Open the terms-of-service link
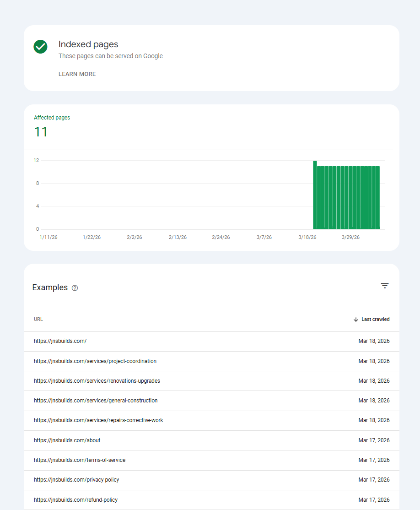Viewport: 420px width, 510px height. [79, 460]
